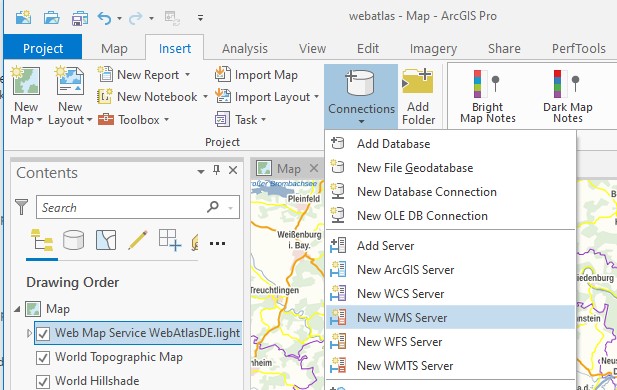Switch to List By Editing pencil icon
The width and height of the screenshot is (617, 390).
click(138, 240)
